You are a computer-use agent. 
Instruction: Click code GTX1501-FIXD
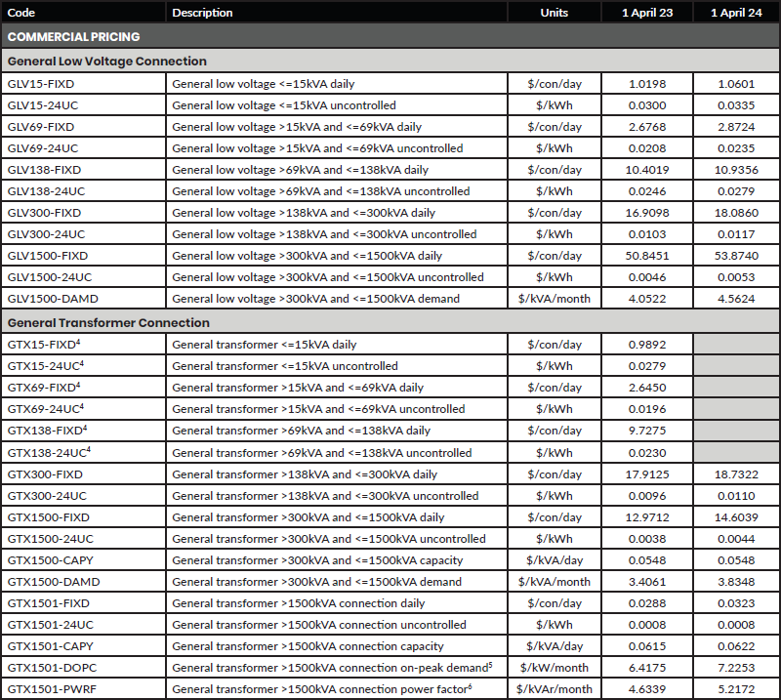[48, 602]
